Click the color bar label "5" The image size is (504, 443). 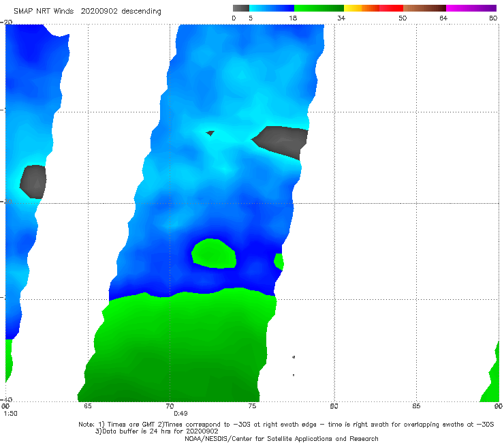[251, 18]
